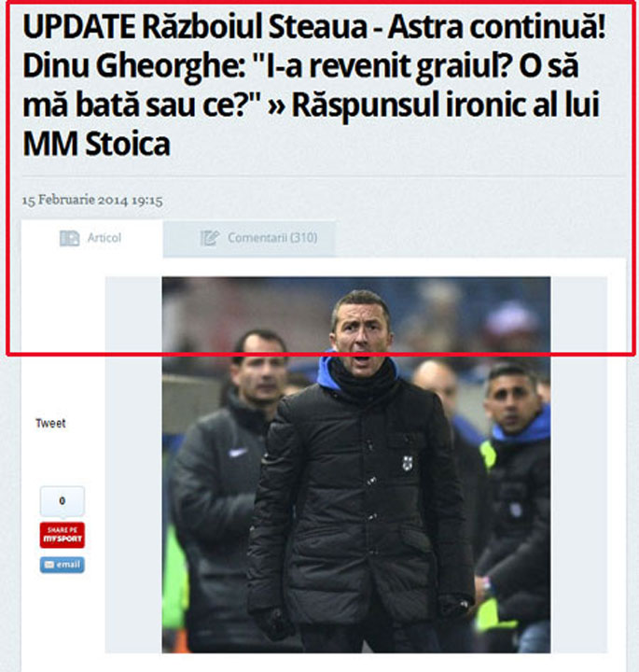639x672 pixels.
Task: Share article via Share pe MySport button
Action: point(63,535)
